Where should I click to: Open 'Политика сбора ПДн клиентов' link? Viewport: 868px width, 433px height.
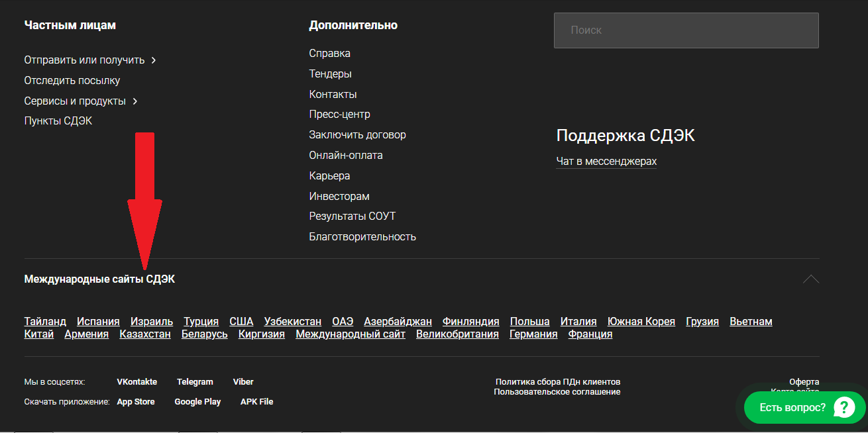(x=558, y=382)
